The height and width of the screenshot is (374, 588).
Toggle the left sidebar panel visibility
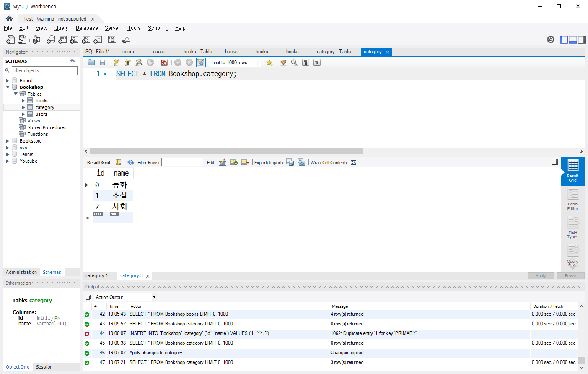pos(564,40)
